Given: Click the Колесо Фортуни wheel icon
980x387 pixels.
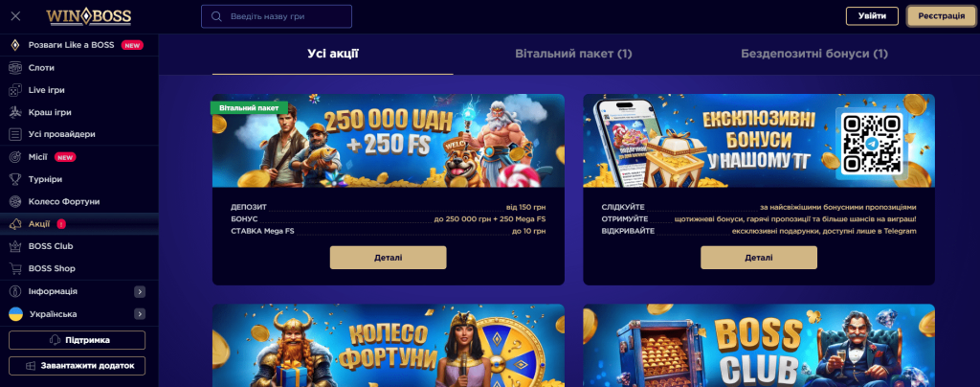Looking at the screenshot, I should (15, 202).
